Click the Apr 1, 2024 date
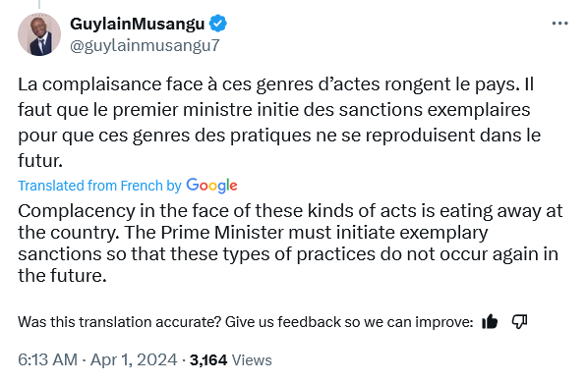This screenshot has height=383, width=588. point(134,359)
